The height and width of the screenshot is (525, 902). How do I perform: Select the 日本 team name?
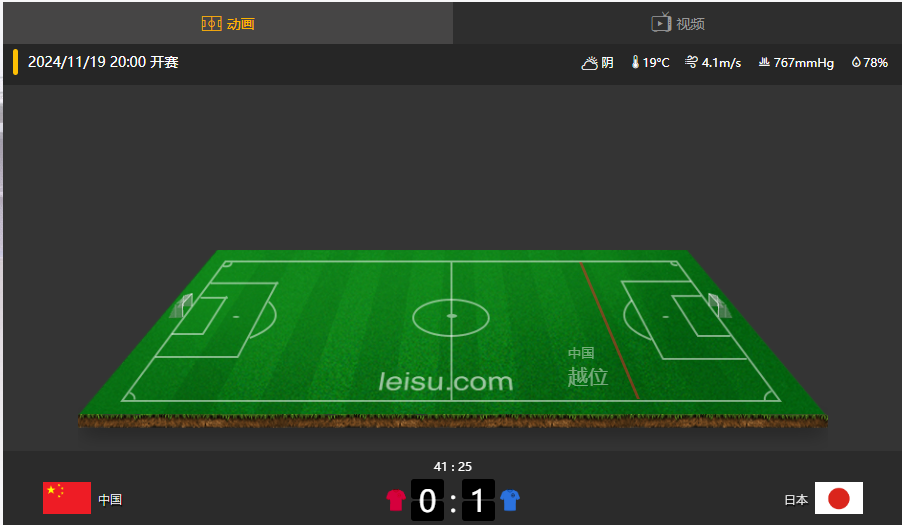[x=796, y=500]
